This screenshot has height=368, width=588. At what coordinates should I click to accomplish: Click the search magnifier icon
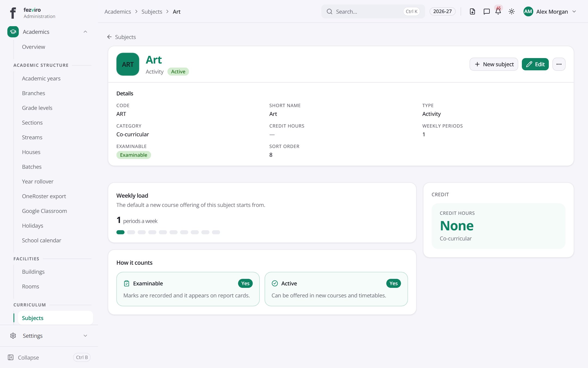pos(329,11)
